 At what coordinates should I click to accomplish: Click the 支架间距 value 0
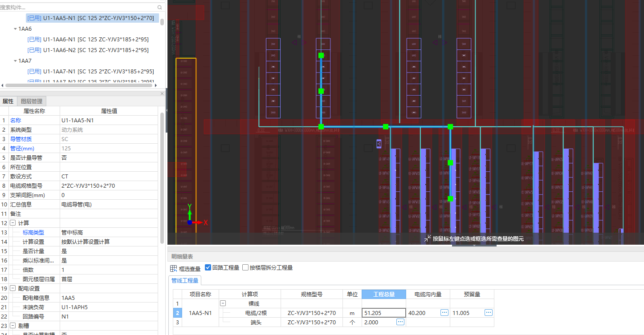[x=109, y=195]
